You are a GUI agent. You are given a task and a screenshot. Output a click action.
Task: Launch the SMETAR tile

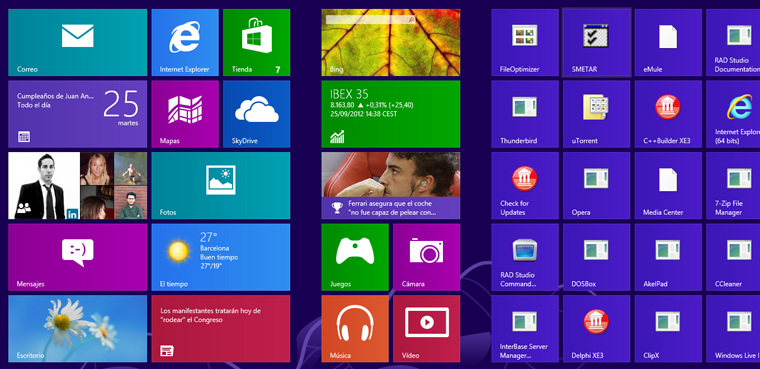coord(597,43)
